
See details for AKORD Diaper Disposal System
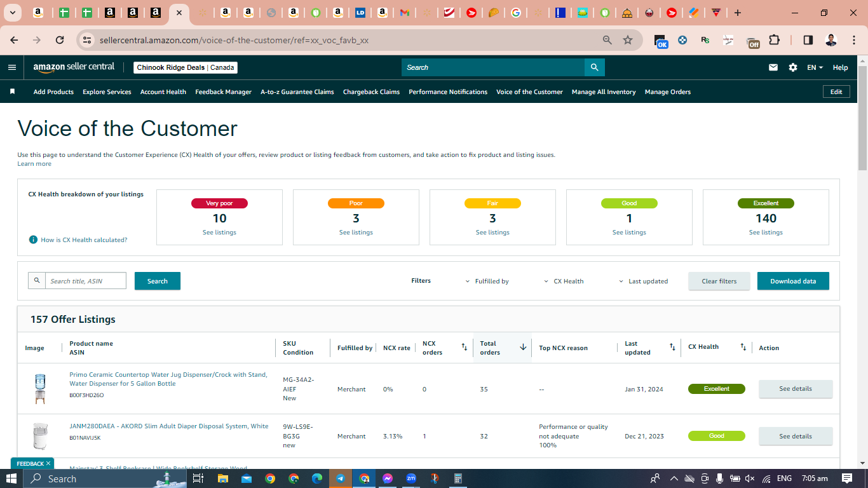(x=796, y=437)
